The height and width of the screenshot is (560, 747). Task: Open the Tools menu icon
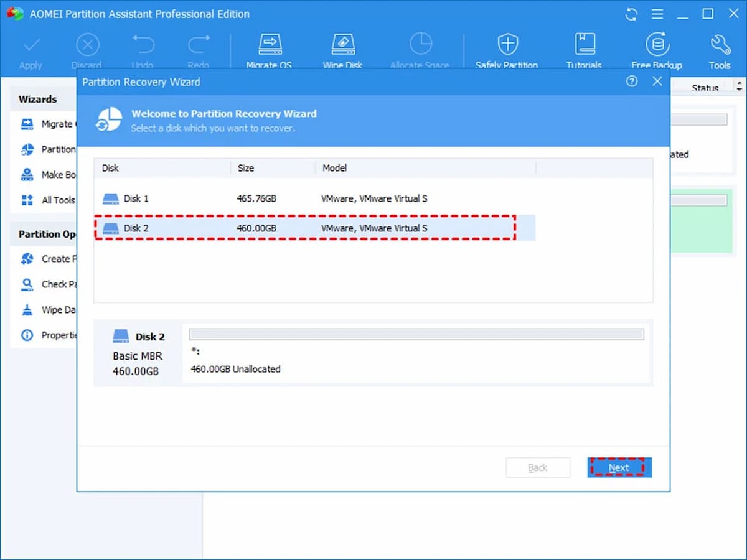[x=720, y=50]
